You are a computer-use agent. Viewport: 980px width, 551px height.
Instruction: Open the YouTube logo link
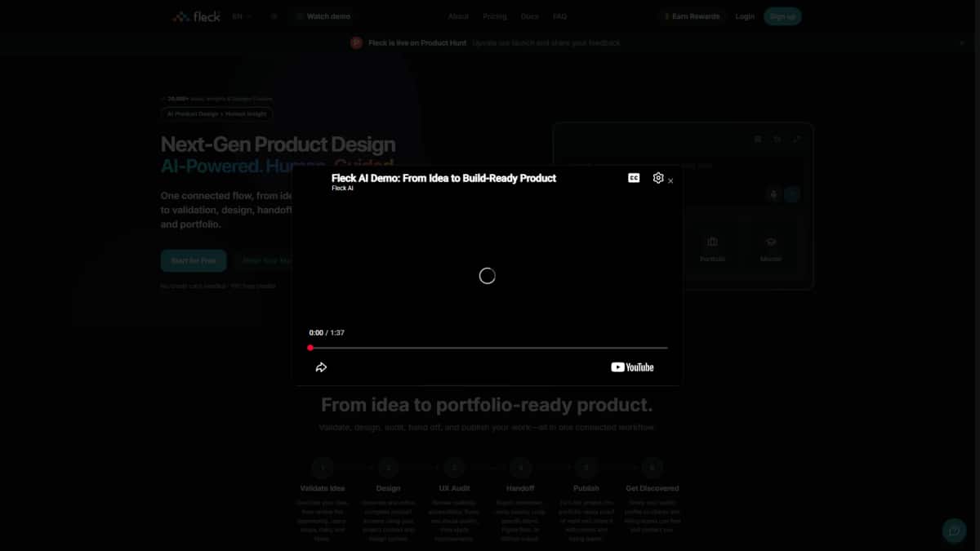click(632, 367)
